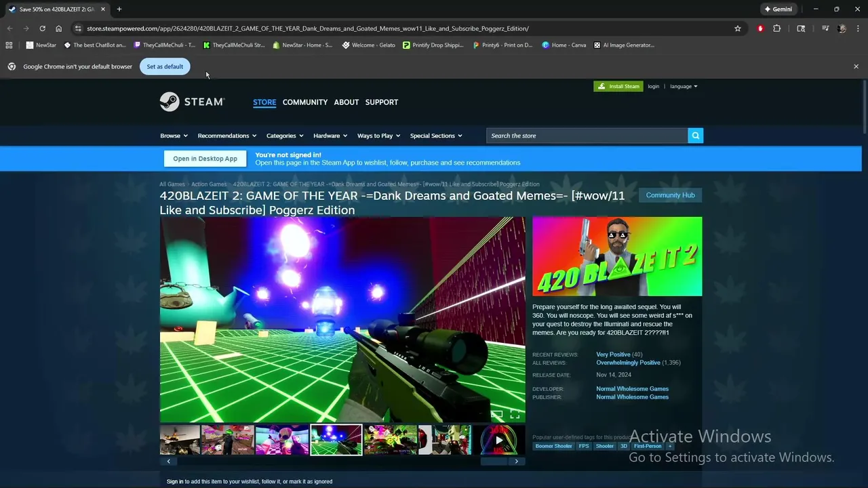Image resolution: width=868 pixels, height=488 pixels.
Task: Open the SUPPORT page
Action: (x=382, y=102)
